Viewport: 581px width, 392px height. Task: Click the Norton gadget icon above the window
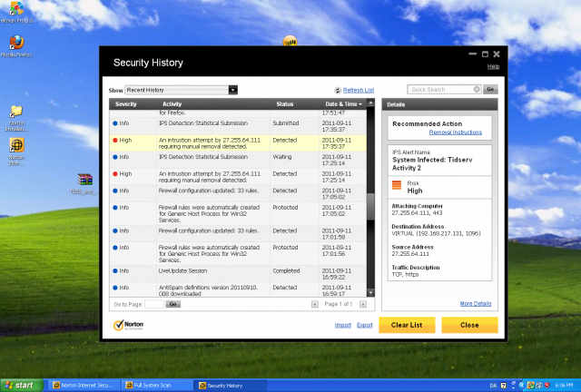point(290,41)
